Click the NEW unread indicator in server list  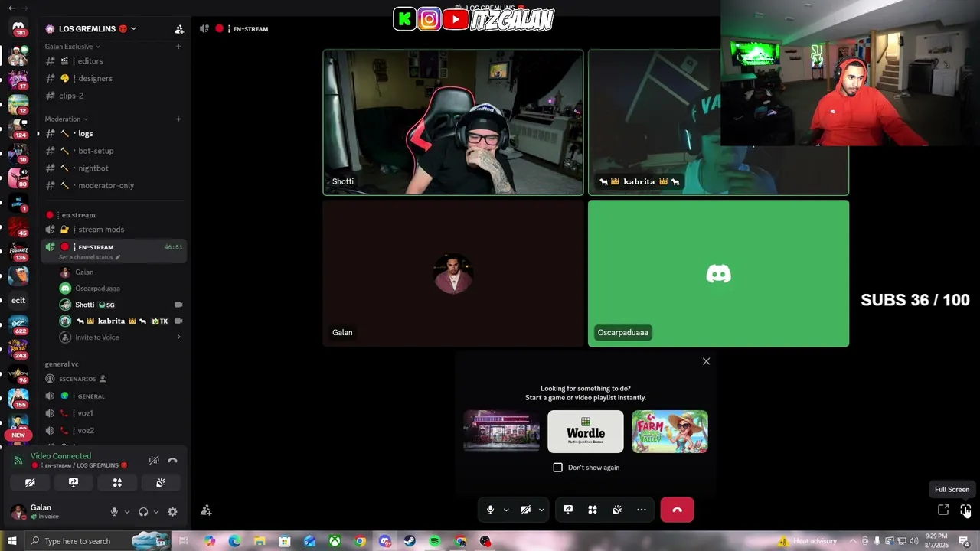click(18, 435)
